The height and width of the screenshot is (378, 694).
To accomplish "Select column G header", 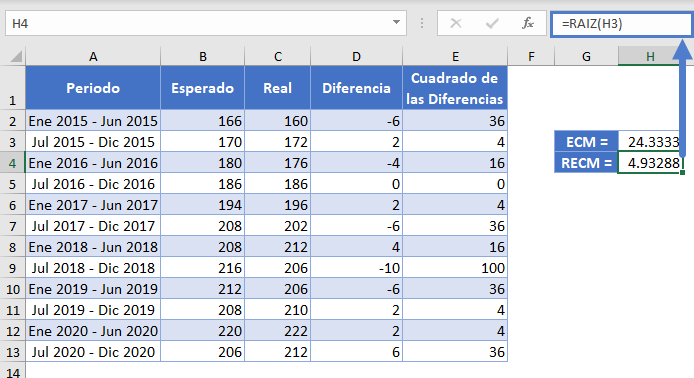I will 586,56.
